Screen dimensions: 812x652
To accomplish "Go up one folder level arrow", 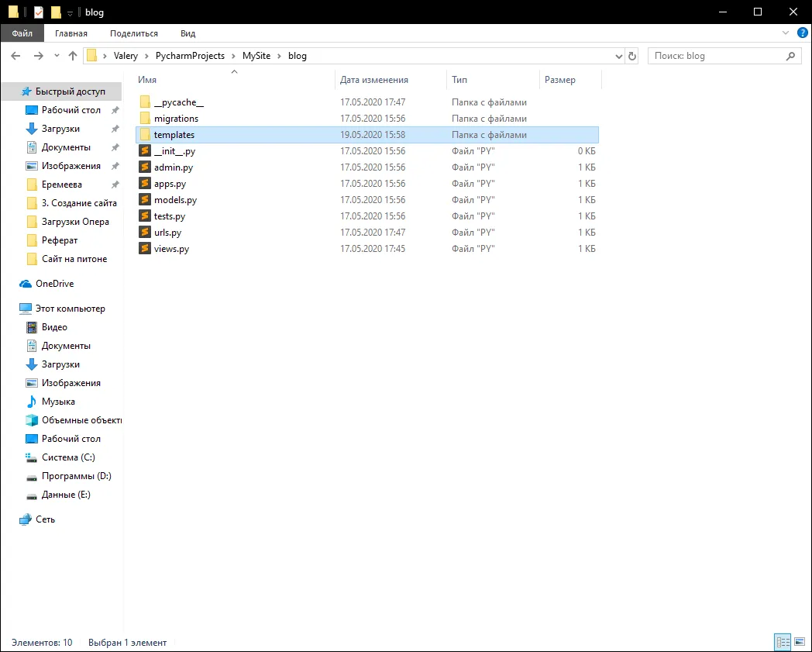I will 73,56.
